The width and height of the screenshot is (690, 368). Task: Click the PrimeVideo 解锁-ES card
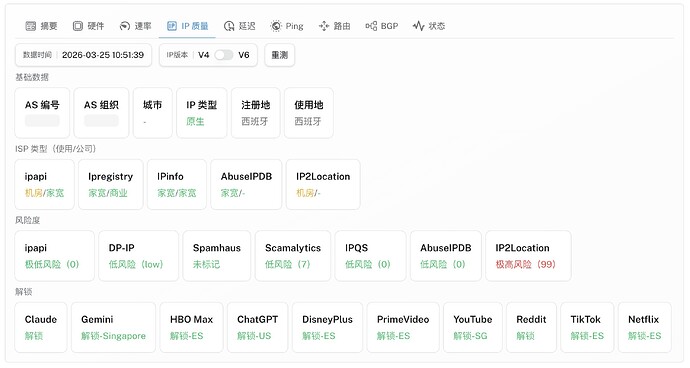pyautogui.click(x=403, y=327)
